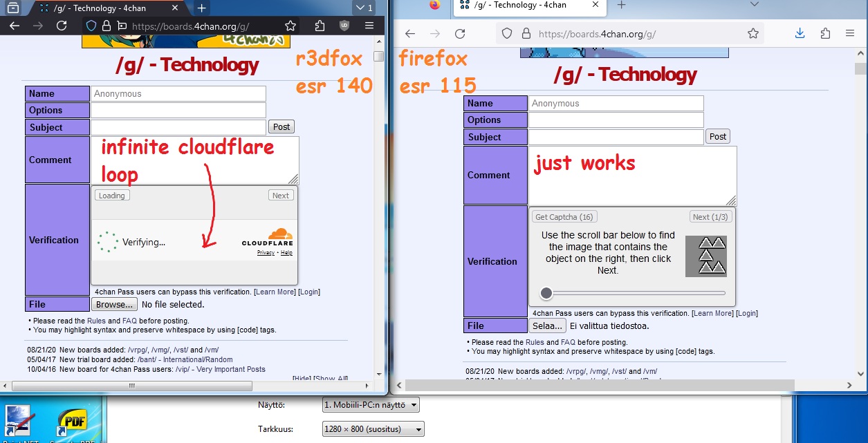868x443 pixels.
Task: Expand the Näyttö display dropdown
Action: [x=371, y=404]
